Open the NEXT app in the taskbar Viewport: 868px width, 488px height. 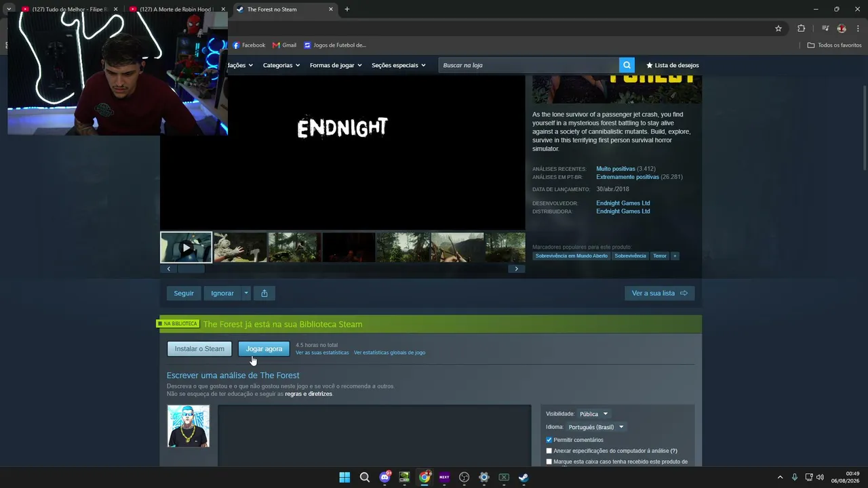pyautogui.click(x=444, y=477)
